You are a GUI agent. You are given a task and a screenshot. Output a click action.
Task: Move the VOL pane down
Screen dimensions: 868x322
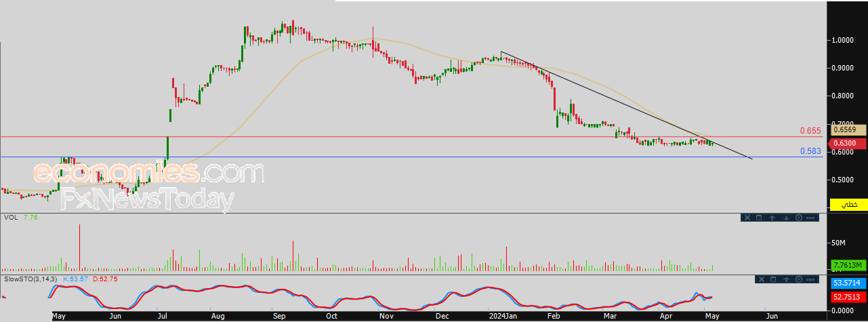(786, 218)
